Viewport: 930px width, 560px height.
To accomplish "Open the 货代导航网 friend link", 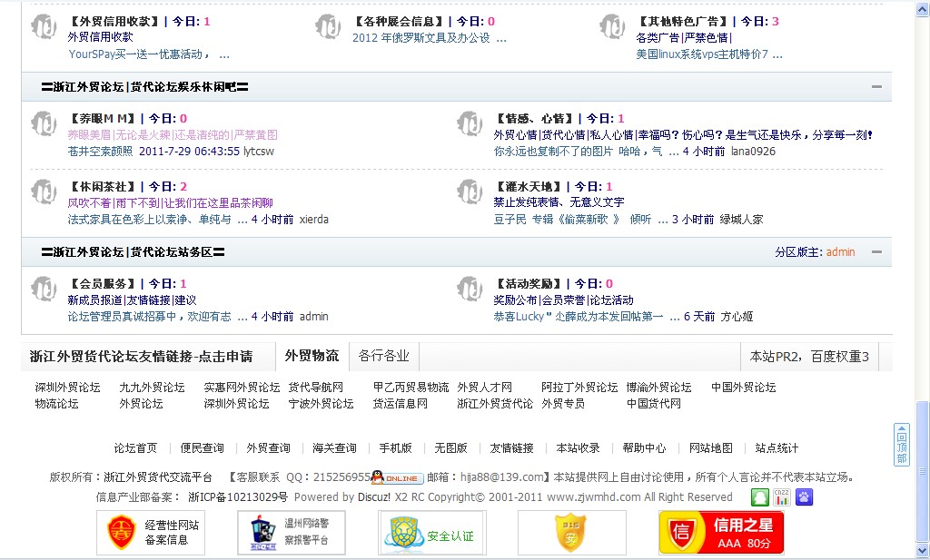I will click(x=315, y=388).
